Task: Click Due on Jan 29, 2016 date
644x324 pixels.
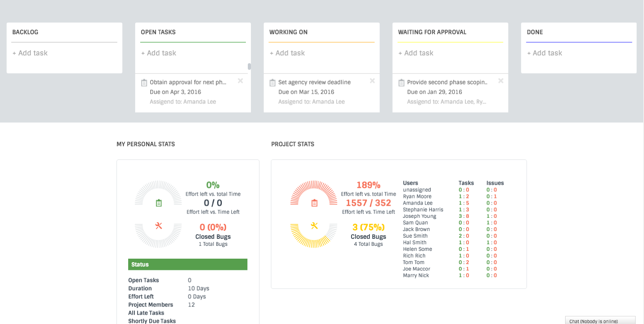Action: tap(435, 92)
